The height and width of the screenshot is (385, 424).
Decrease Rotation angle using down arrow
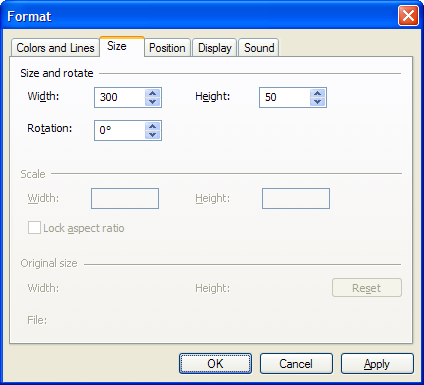click(153, 135)
